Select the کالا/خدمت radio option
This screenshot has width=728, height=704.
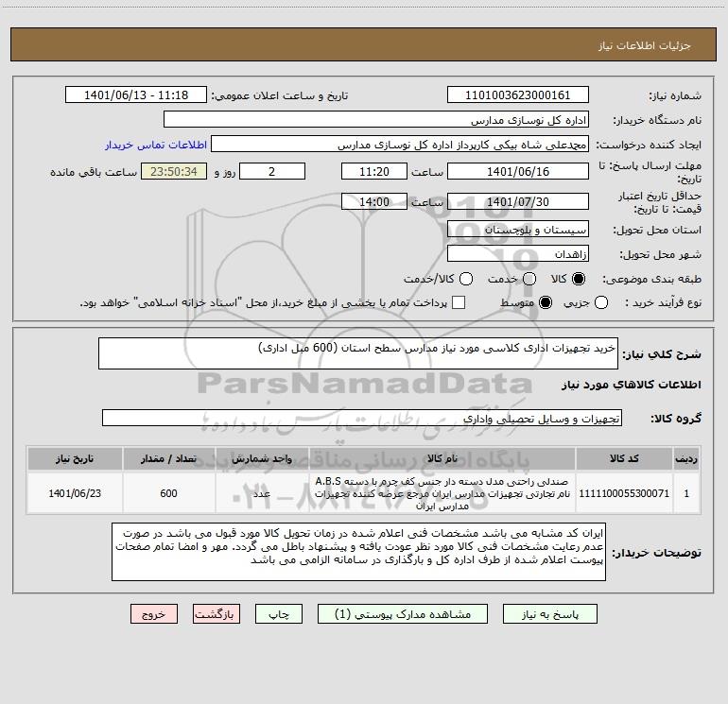click(x=466, y=279)
